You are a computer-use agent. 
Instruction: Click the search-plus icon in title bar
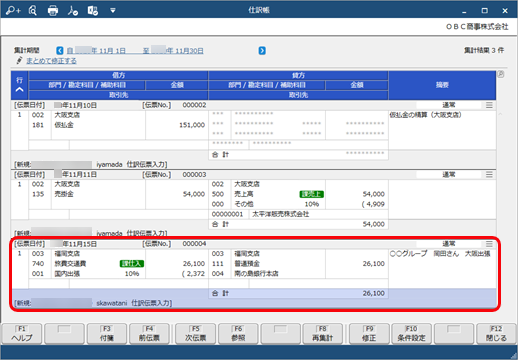click(x=13, y=10)
